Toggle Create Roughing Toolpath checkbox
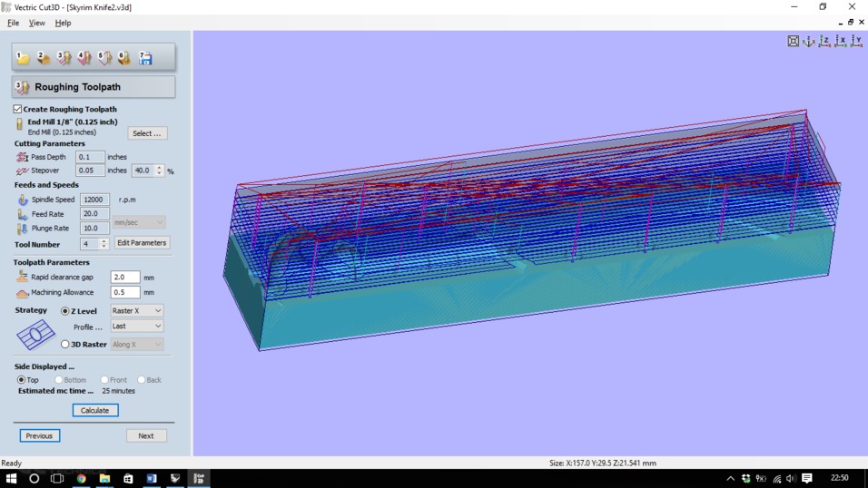 pyautogui.click(x=18, y=109)
